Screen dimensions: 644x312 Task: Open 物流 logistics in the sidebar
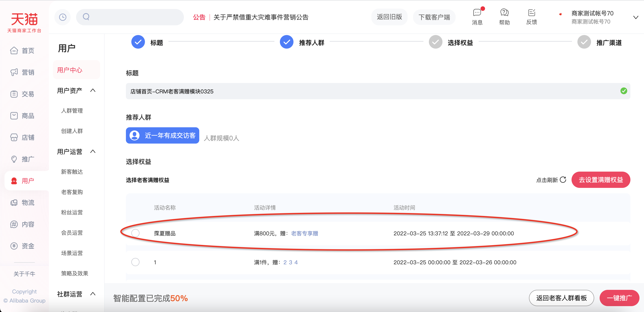coord(22,202)
